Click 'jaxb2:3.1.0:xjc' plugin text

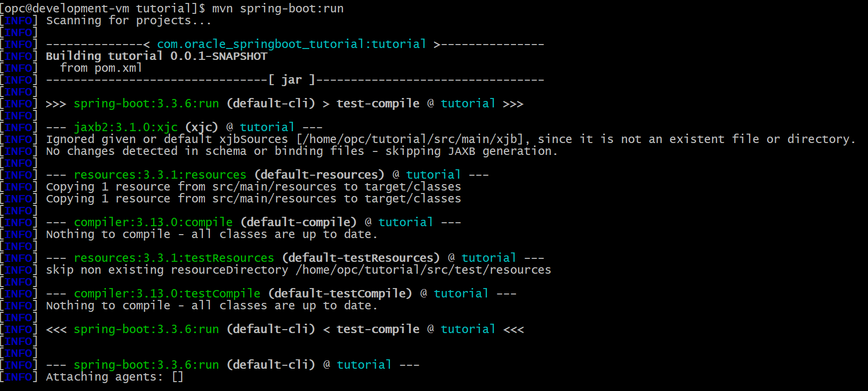126,128
